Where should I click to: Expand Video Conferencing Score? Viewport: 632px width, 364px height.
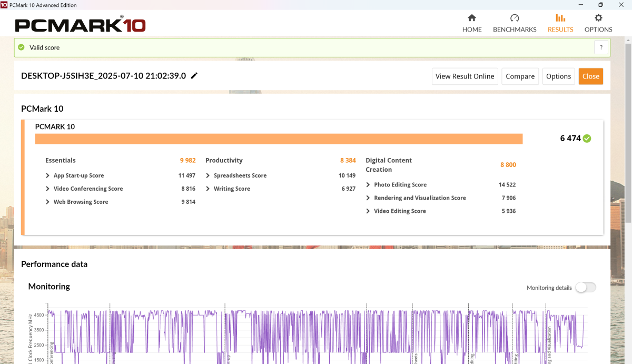point(48,189)
